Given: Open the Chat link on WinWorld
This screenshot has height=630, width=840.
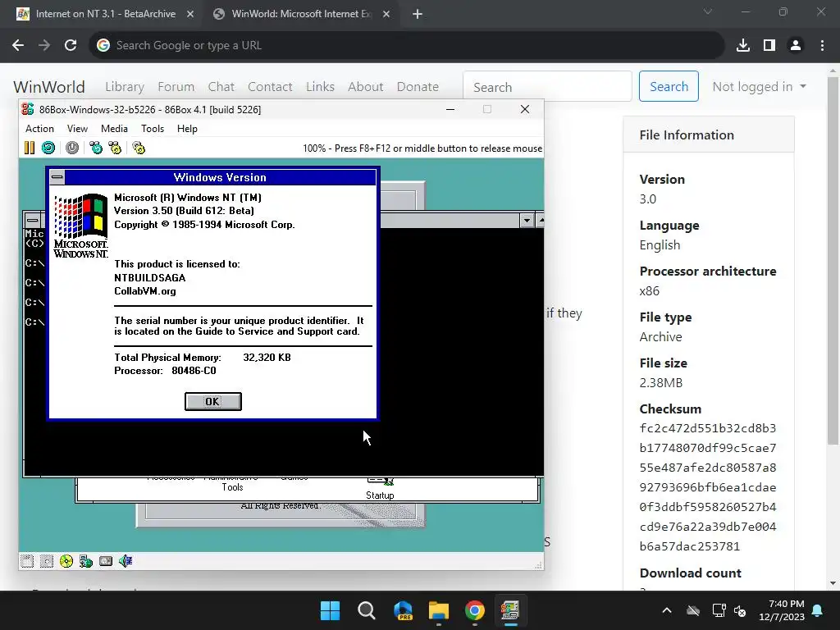Looking at the screenshot, I should (x=221, y=86).
